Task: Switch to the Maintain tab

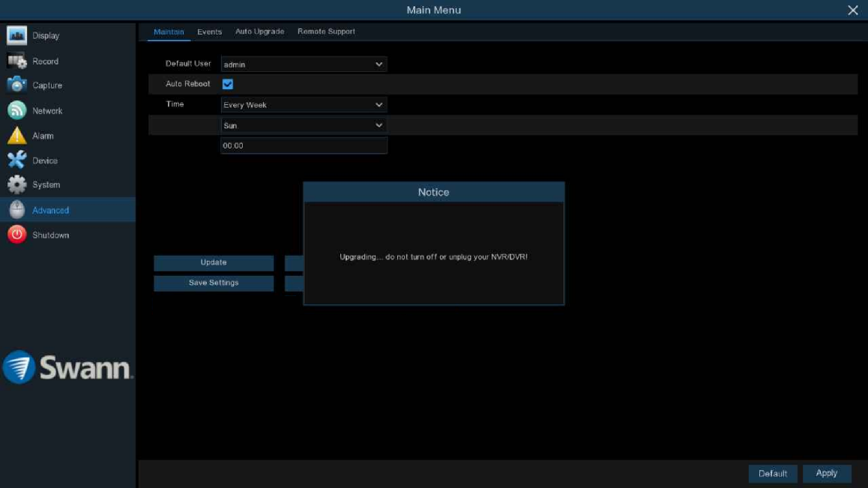Action: tap(169, 31)
